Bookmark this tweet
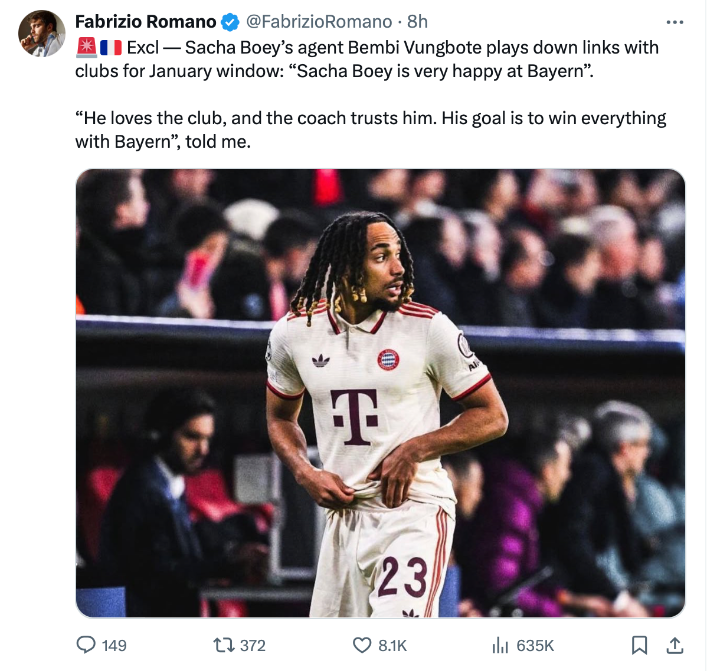 point(639,645)
